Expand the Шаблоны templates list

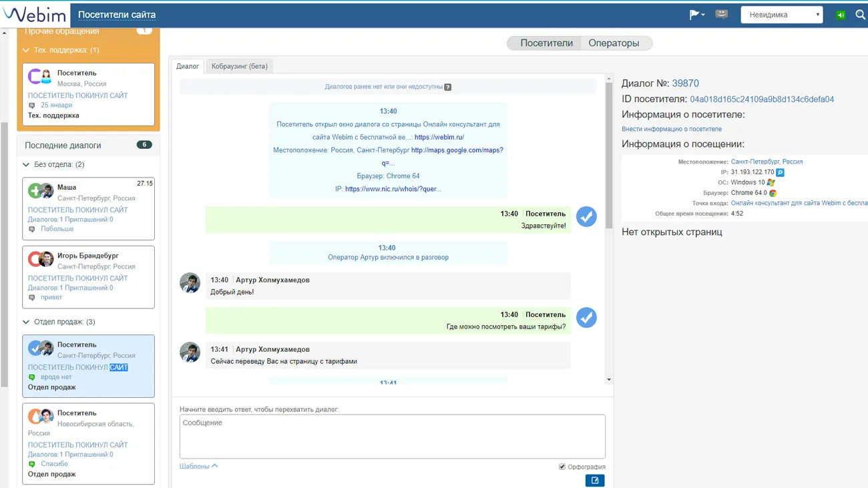tap(198, 467)
